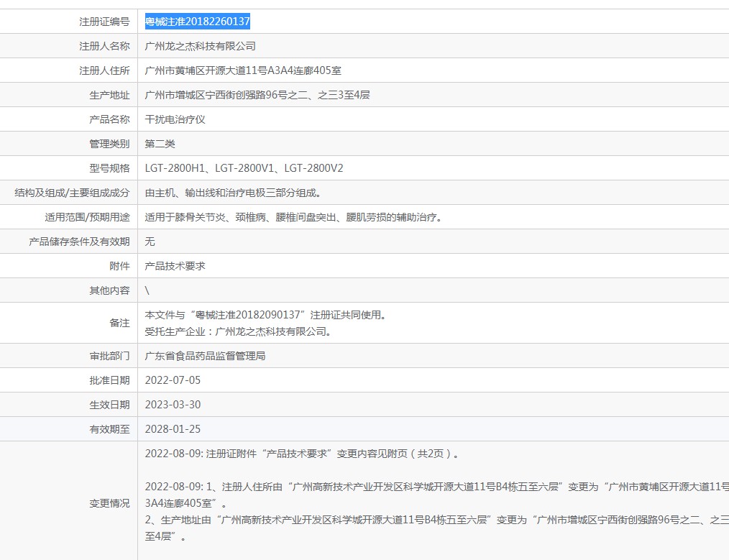Select effective date 2023-03-30
729x560 pixels.
point(173,405)
